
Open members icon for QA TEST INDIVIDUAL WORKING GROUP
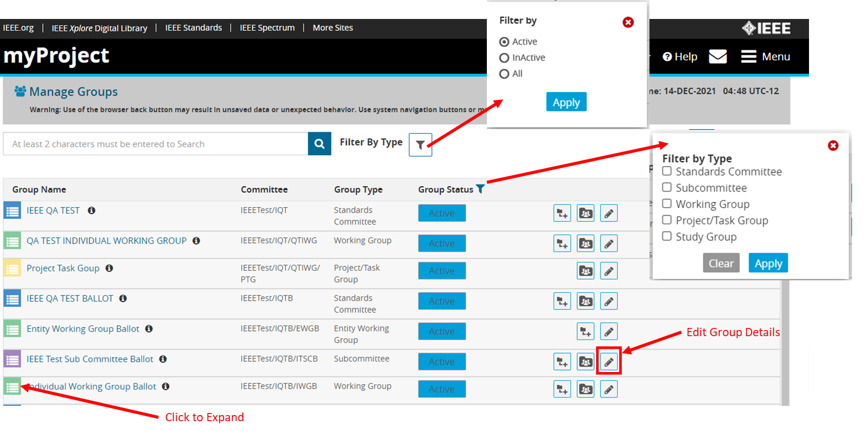pos(585,243)
